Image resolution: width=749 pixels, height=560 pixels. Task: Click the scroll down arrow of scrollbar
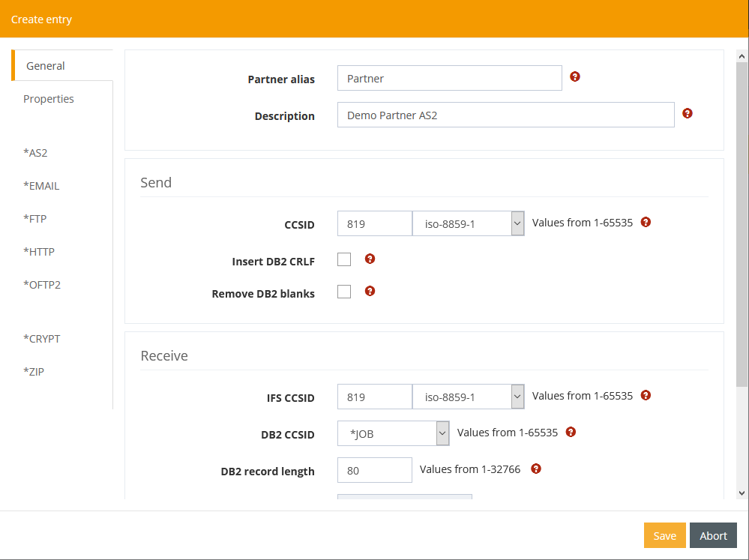742,493
